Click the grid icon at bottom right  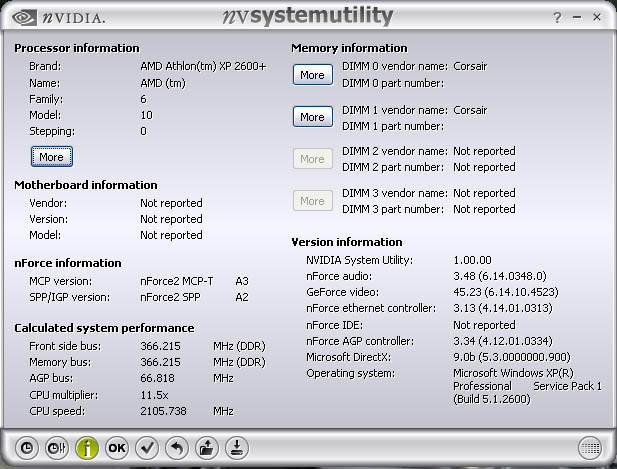pos(590,448)
